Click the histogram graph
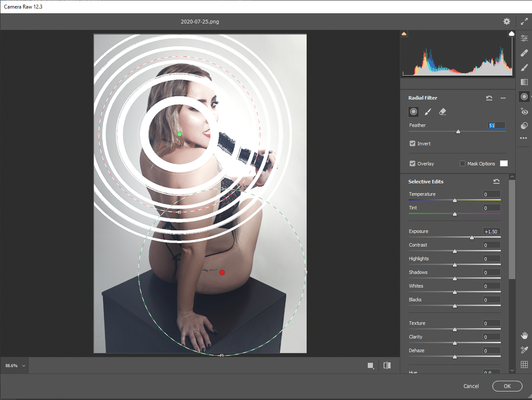Viewport: 532px width, 400px height. 457,56
